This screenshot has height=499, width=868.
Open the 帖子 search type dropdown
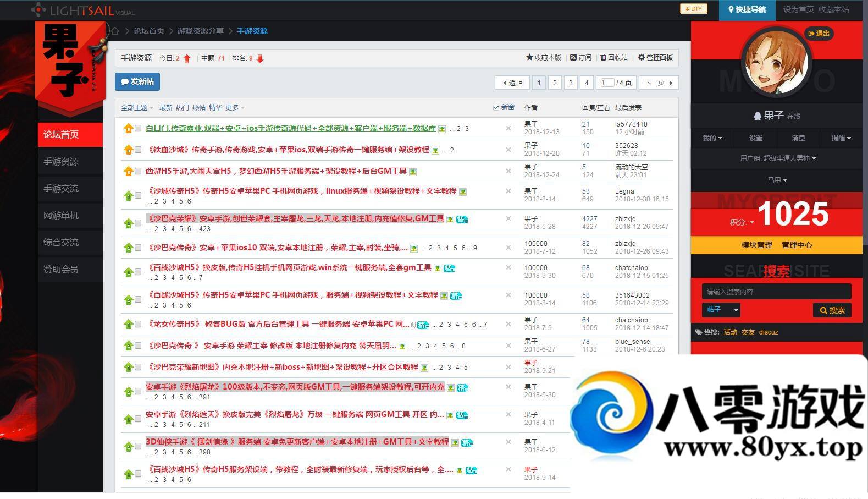pyautogui.click(x=721, y=310)
